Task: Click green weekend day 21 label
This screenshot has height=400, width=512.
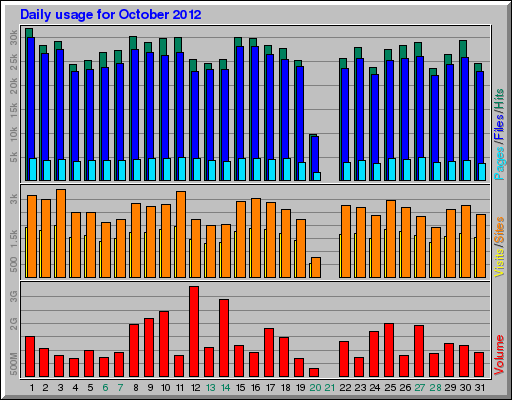Action: pyautogui.click(x=330, y=388)
